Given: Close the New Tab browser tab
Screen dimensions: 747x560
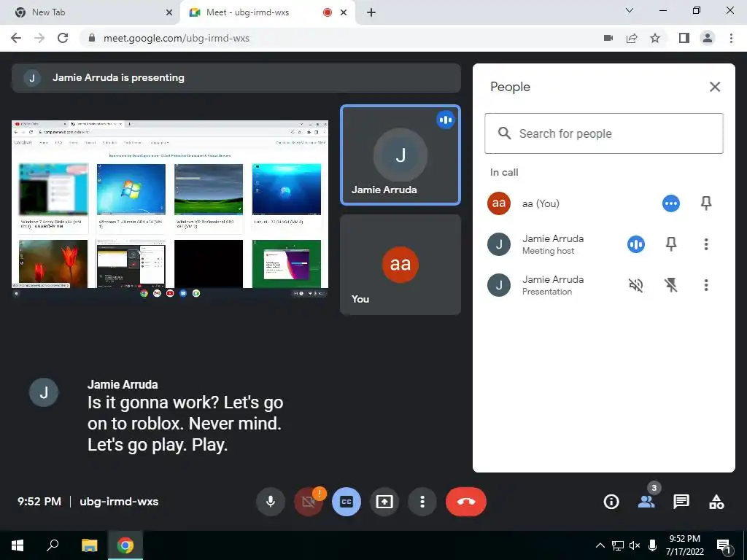Looking at the screenshot, I should [x=169, y=12].
